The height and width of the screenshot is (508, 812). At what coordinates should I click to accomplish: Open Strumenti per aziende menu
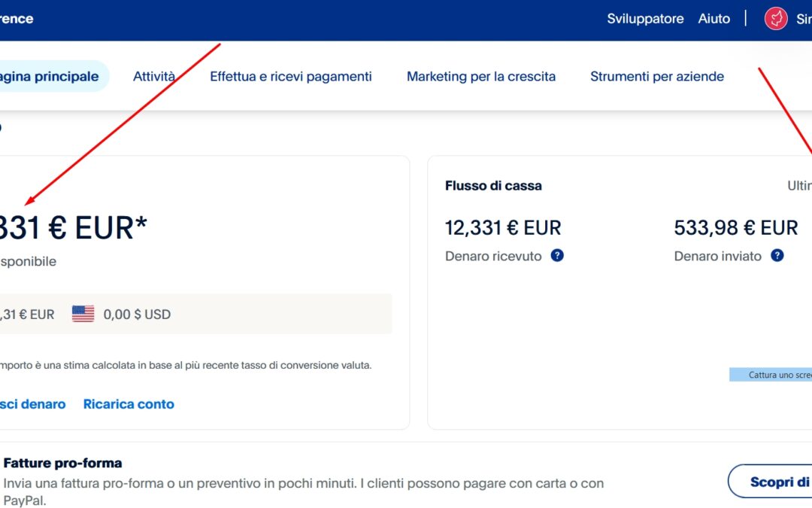pos(657,76)
